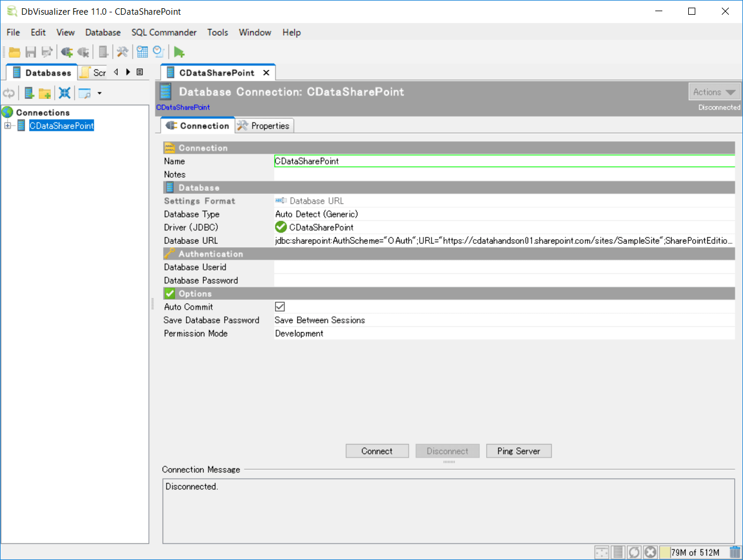
Task: Toggle the Auto Commit checkbox
Action: coord(280,307)
